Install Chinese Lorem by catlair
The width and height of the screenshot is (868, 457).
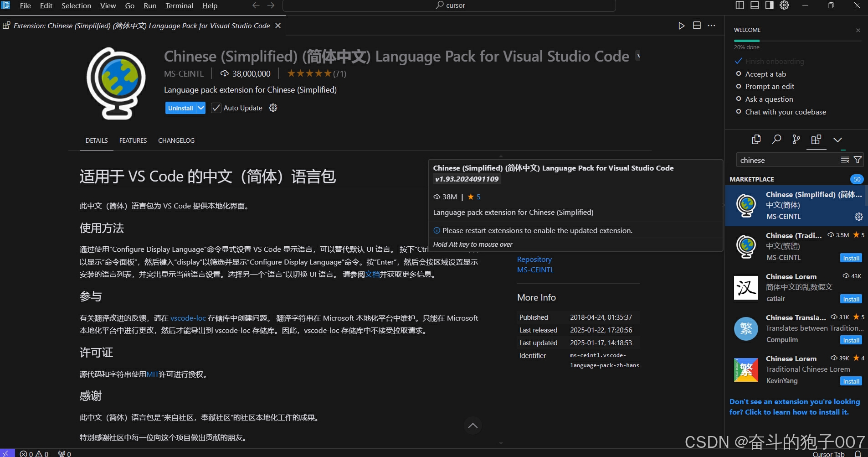[x=851, y=299]
